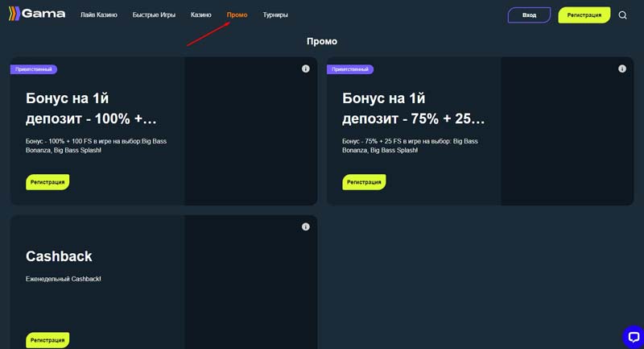Select Казино in the top navigation
644x349 pixels.
point(201,15)
